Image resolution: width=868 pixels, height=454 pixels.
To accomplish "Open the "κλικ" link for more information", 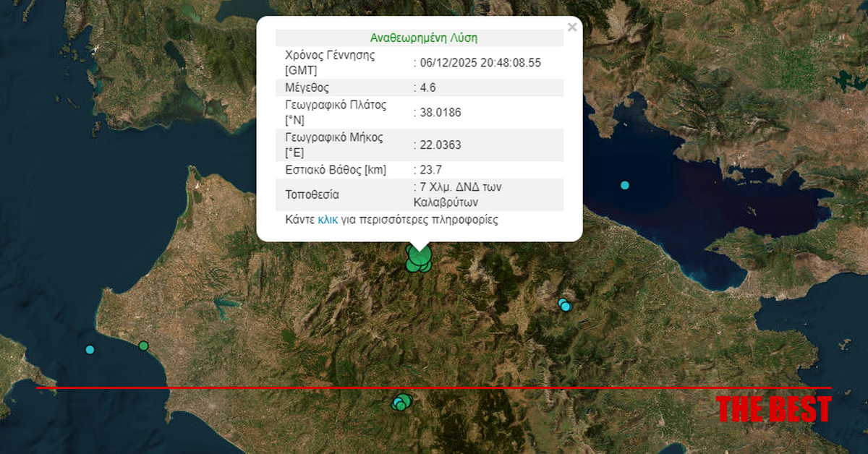I will (328, 220).
